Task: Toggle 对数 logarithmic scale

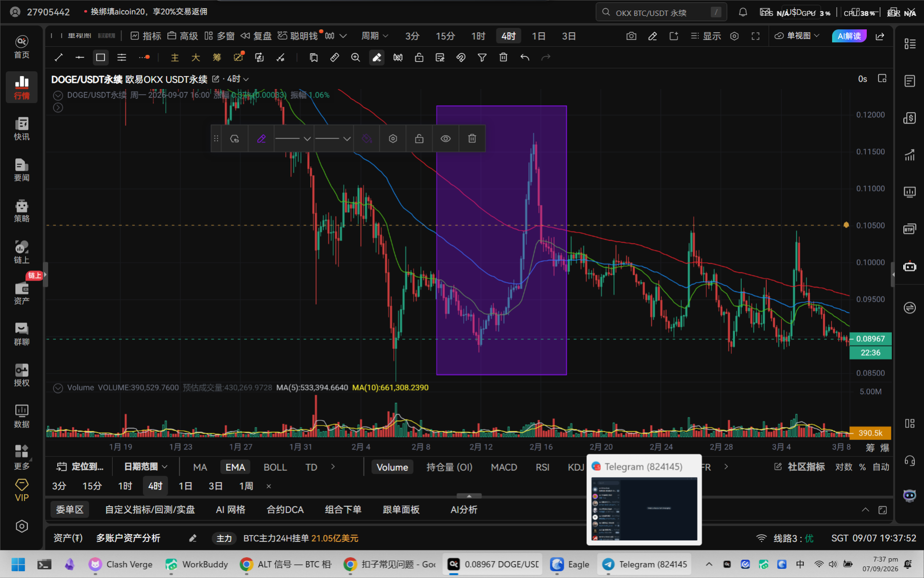Action: [844, 467]
